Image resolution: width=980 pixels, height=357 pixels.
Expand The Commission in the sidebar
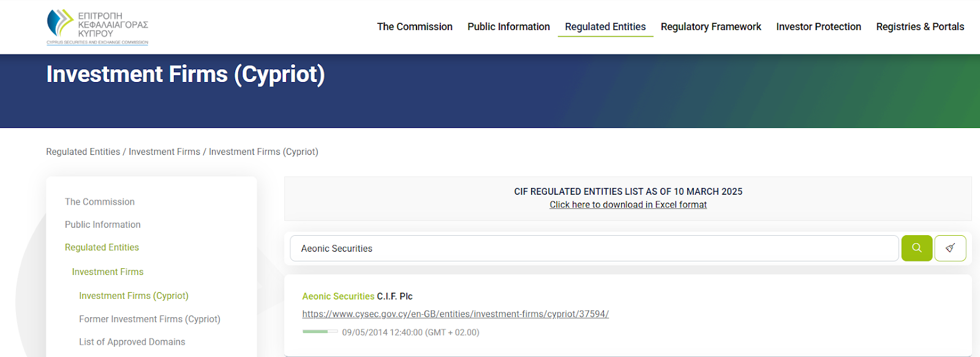[100, 202]
